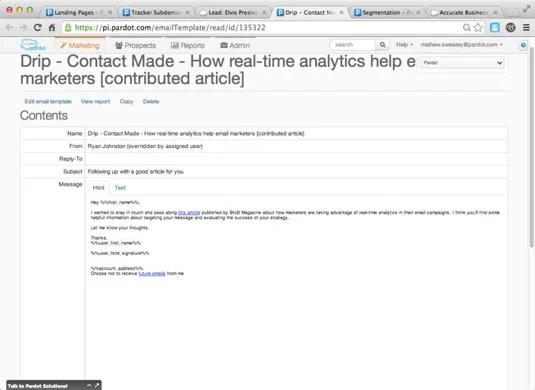The width and height of the screenshot is (535, 390).
Task: Close the Segmentation tab
Action: pyautogui.click(x=418, y=12)
